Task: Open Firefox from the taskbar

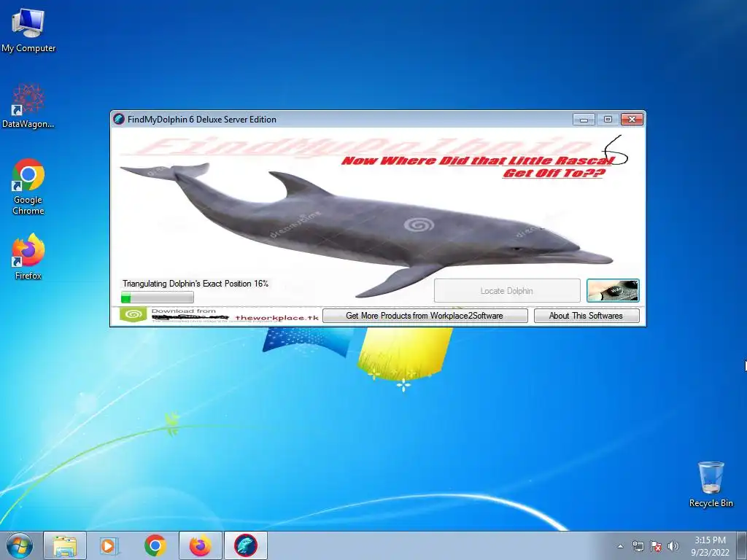Action: [x=200, y=545]
